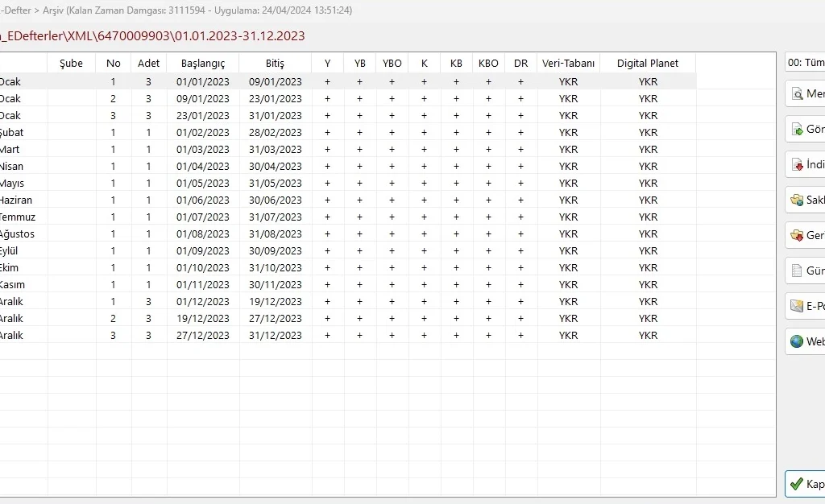Open the '00: Tüm' dropdown list
The height and width of the screenshot is (504, 825).
pos(805,63)
